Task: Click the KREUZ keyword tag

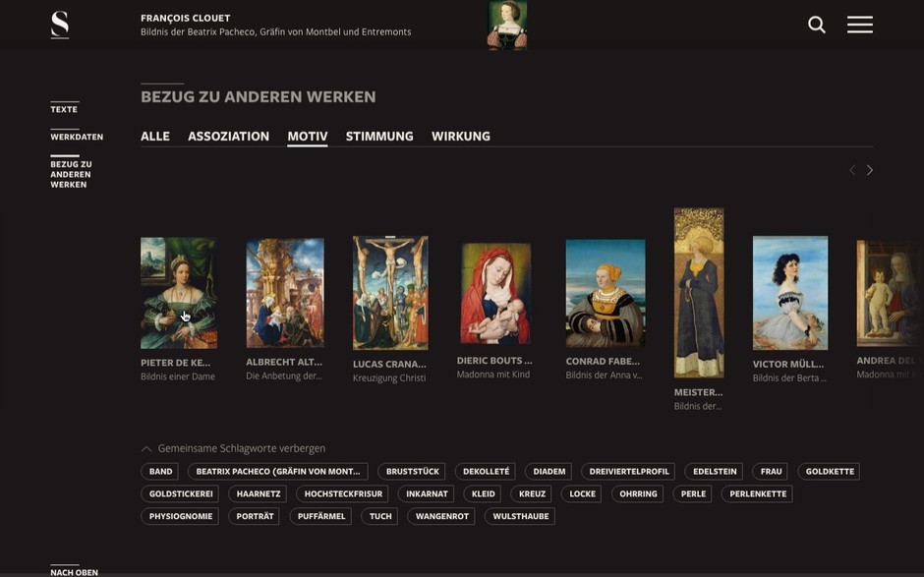Action: pos(532,493)
